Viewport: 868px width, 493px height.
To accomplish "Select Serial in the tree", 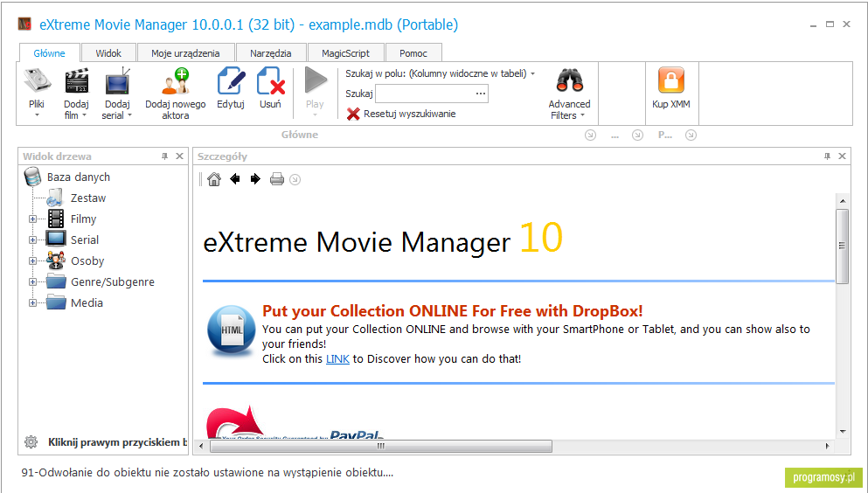I will (85, 240).
